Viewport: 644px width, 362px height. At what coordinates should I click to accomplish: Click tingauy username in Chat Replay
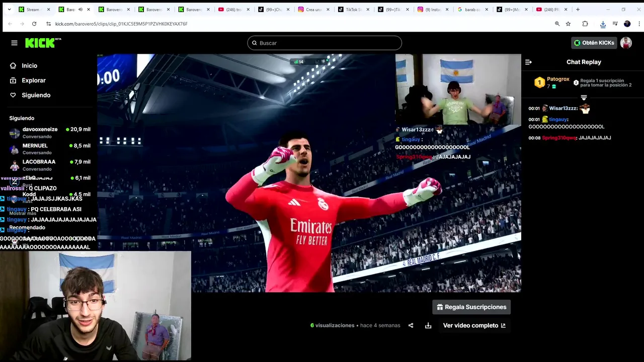[x=558, y=120]
